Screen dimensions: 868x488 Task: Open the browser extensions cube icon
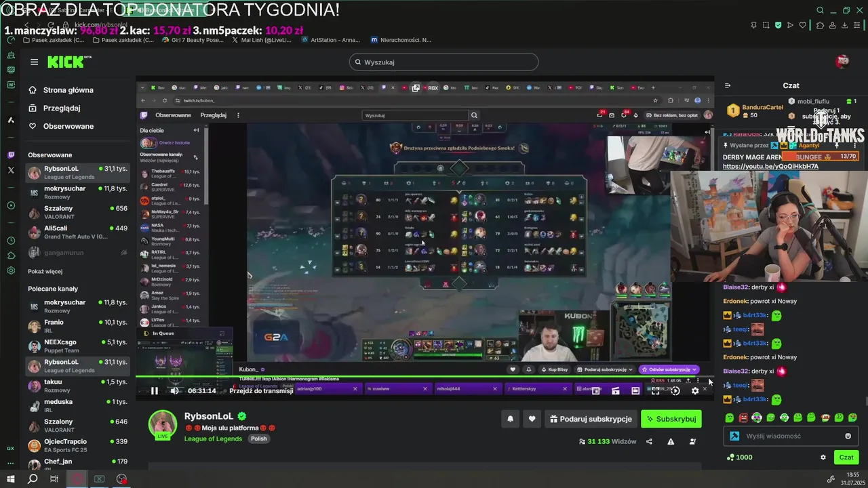pos(820,25)
